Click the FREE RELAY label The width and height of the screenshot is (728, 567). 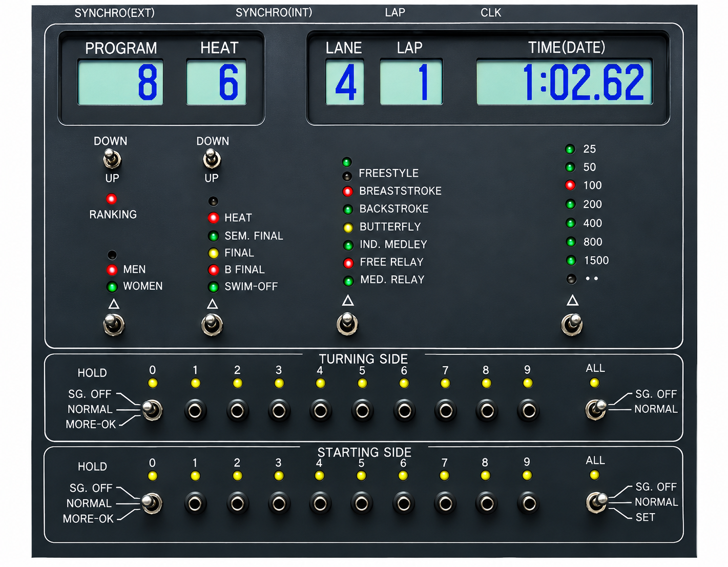pos(392,262)
